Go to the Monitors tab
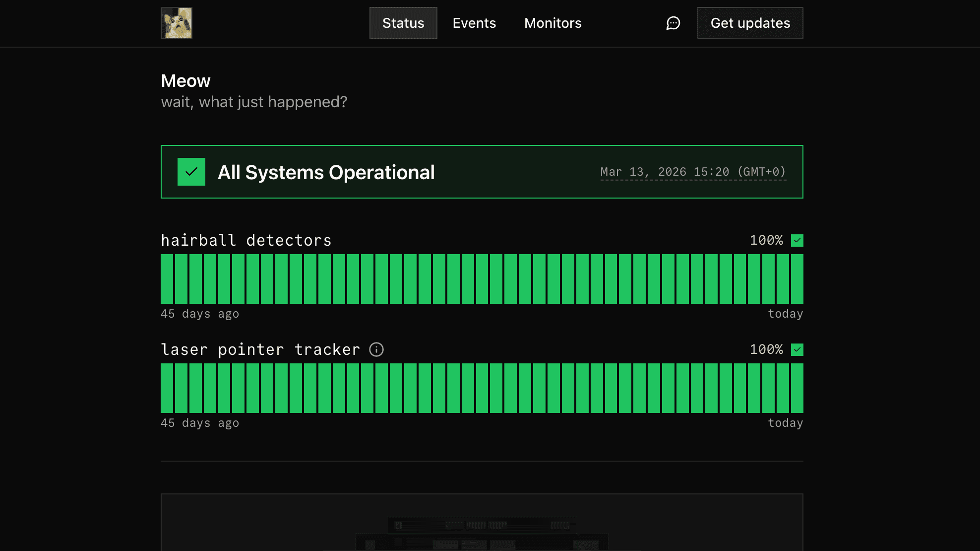This screenshot has height=551, width=980. (552, 23)
